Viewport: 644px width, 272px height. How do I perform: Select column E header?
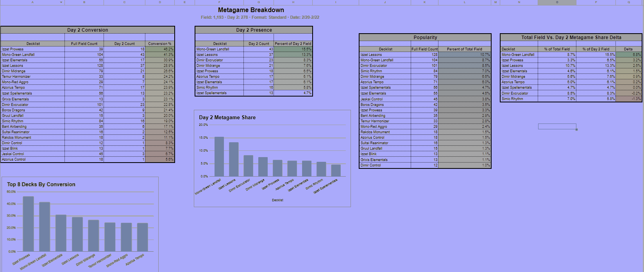click(184, 2)
